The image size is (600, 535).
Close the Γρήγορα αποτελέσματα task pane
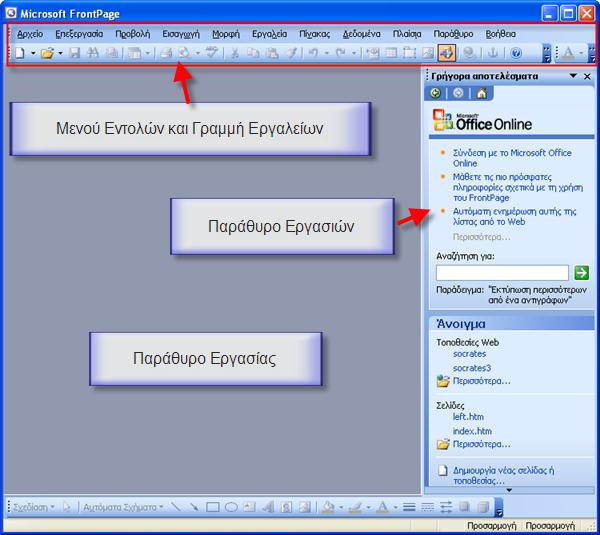point(587,76)
